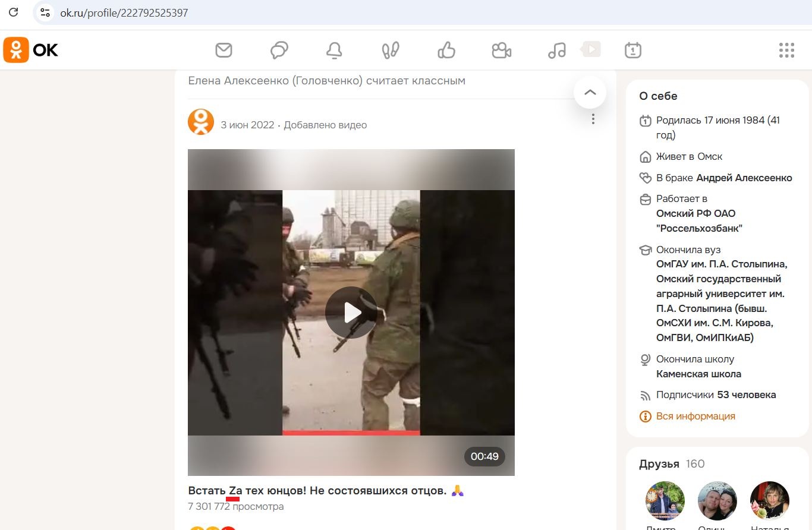Open the 'Вся информация' link

click(x=695, y=416)
